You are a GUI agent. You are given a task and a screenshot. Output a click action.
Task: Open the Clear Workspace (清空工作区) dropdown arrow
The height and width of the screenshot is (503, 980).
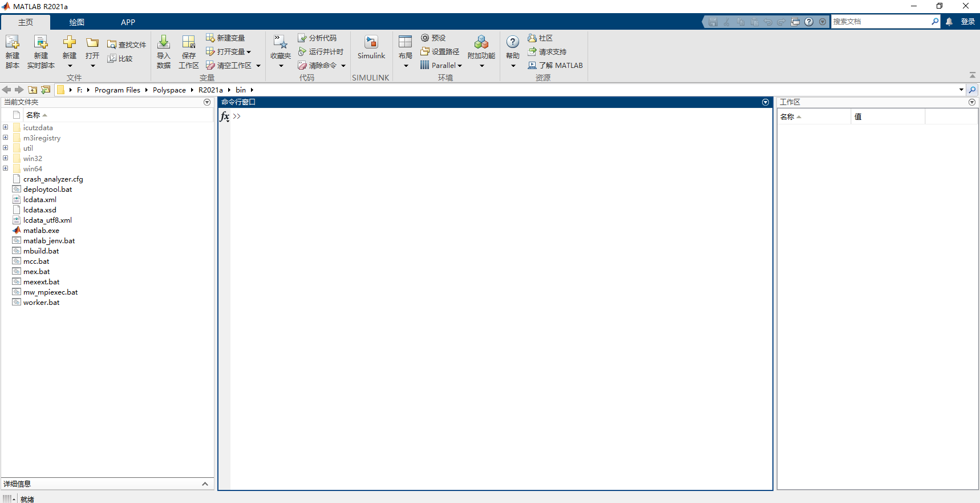tap(258, 66)
